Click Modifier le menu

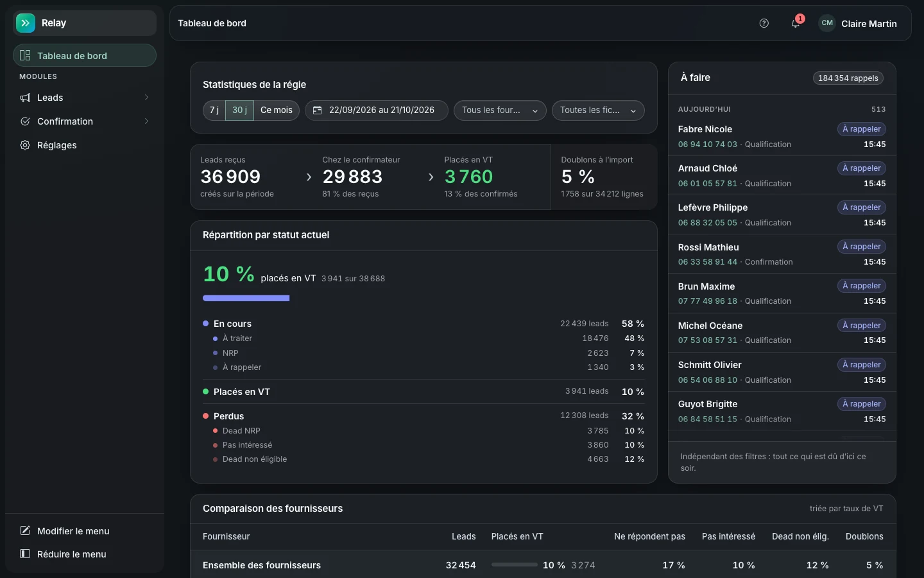85,530
